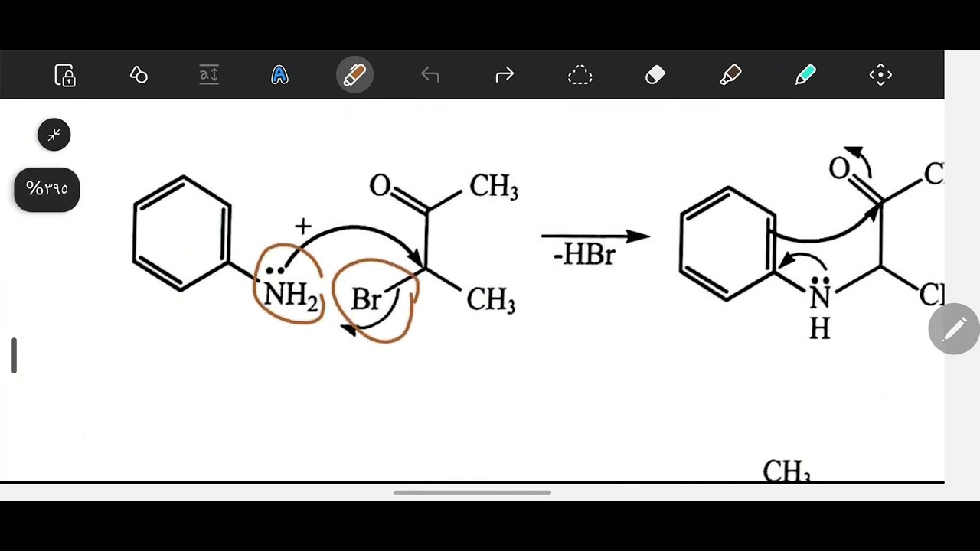Select the teal highlighter tool

click(805, 75)
